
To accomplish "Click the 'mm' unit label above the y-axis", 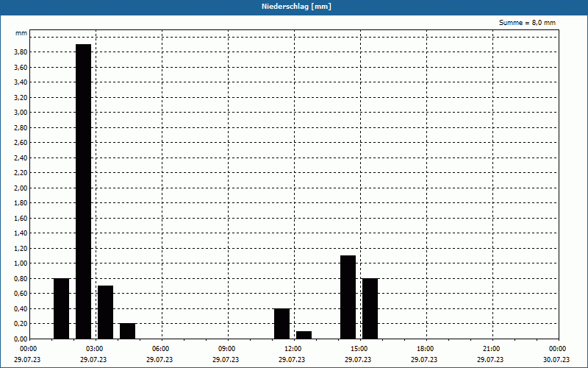I will [21, 33].
